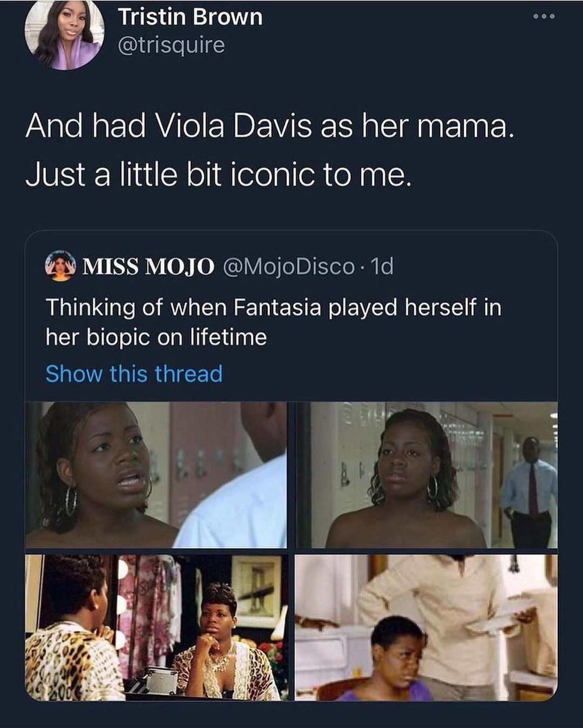Open the top-right hallway photo
The width and height of the screenshot is (583, 728).
(x=426, y=475)
